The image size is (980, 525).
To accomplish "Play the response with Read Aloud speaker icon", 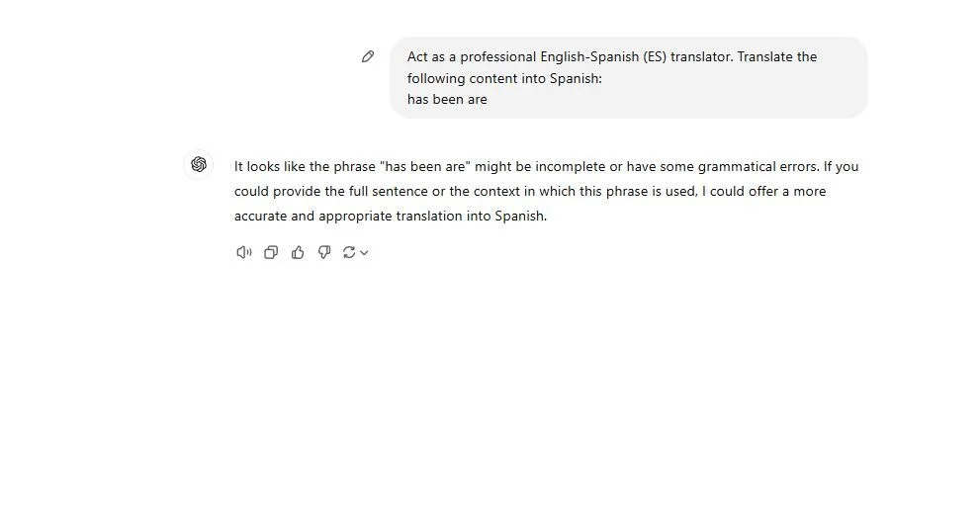I will 243,252.
